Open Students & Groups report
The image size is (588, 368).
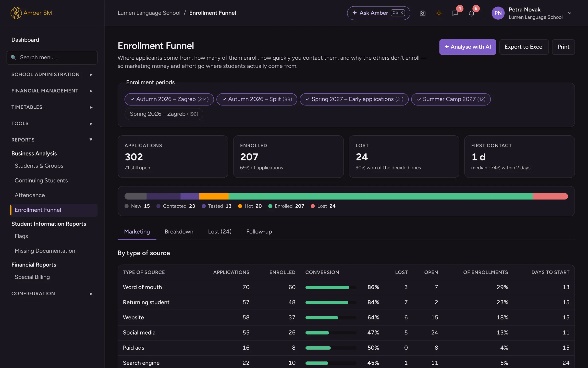click(x=39, y=166)
